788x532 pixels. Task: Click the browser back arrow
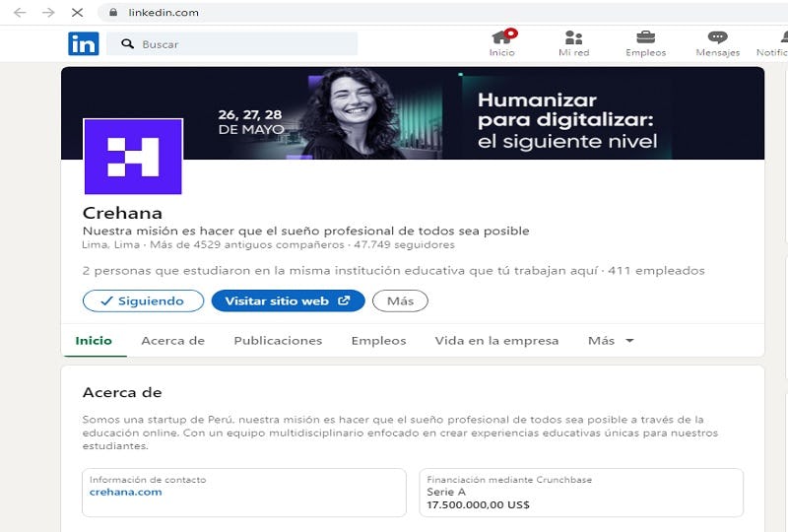point(20,13)
